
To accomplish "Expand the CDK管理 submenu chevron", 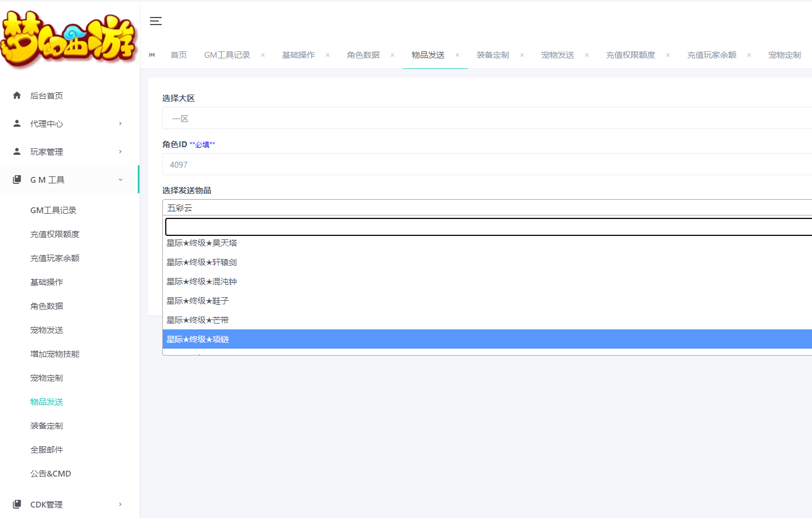I will point(120,504).
